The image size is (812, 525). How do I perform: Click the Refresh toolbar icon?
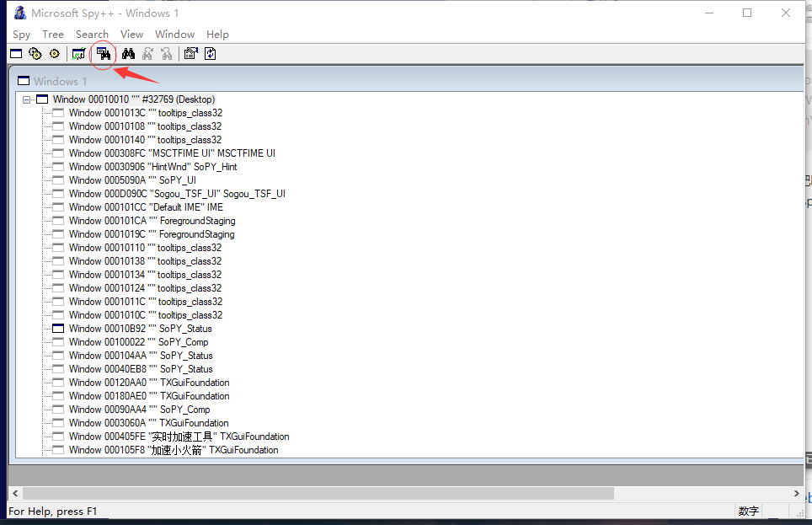(x=211, y=54)
